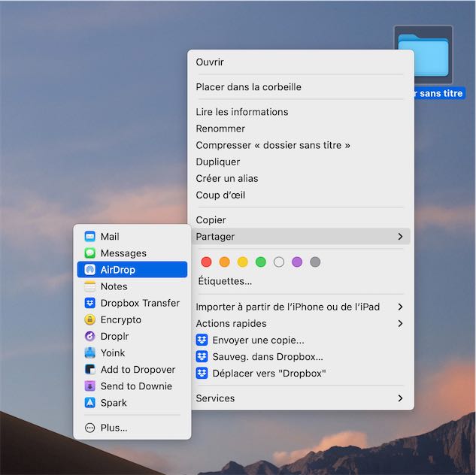This screenshot has width=476, height=475.
Task: Select Coup d'œil entry
Action: tap(301, 195)
